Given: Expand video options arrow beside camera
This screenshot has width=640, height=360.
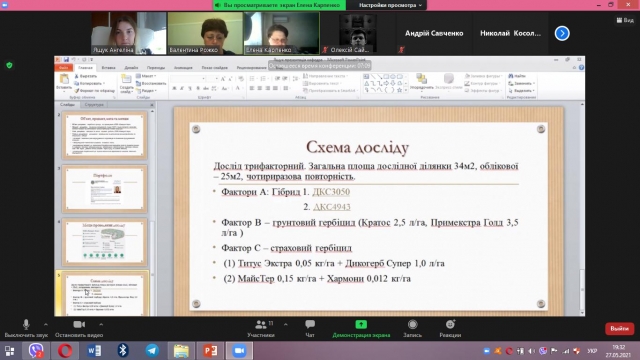Looking at the screenshot, I should [x=101, y=324].
